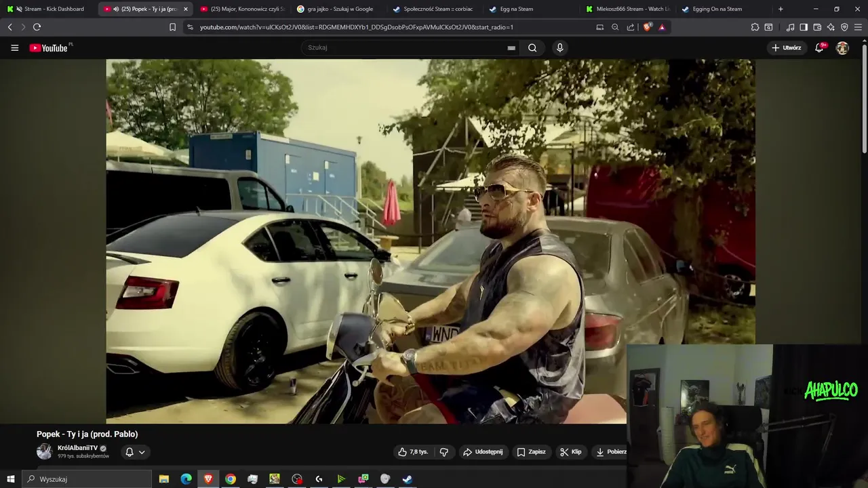
Task: Open the KrólAlbaniiTV channel link
Action: (x=77, y=448)
